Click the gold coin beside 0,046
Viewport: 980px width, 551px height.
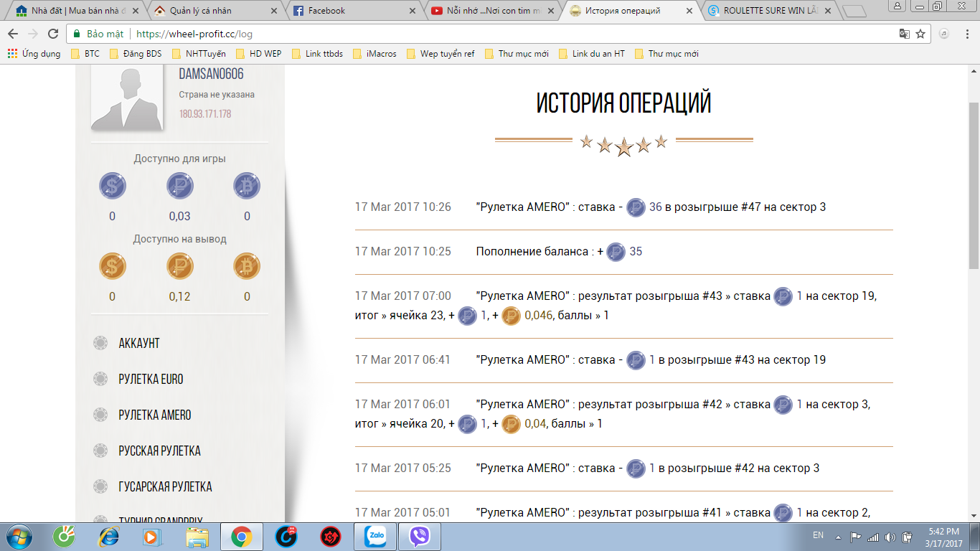[x=511, y=316]
